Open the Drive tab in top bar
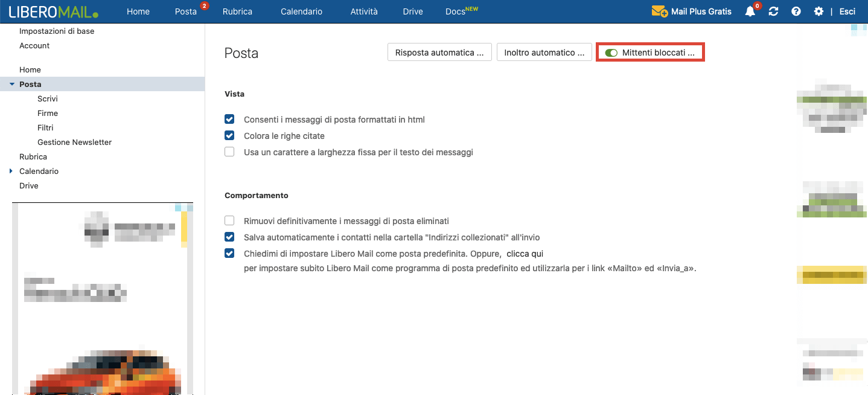Image resolution: width=868 pixels, height=395 pixels. pyautogui.click(x=413, y=11)
